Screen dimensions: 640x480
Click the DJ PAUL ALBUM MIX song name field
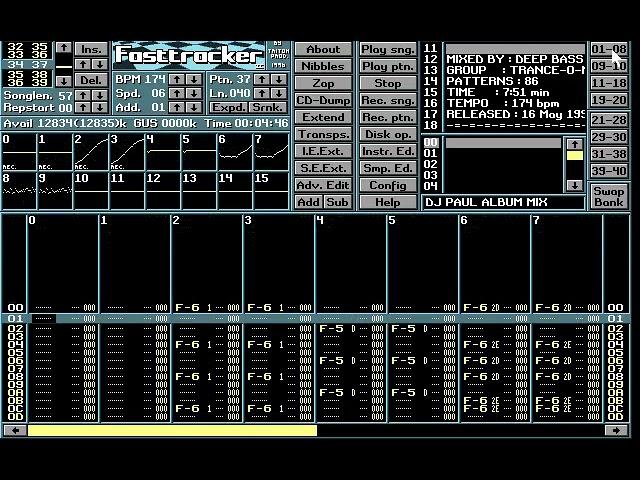(503, 202)
